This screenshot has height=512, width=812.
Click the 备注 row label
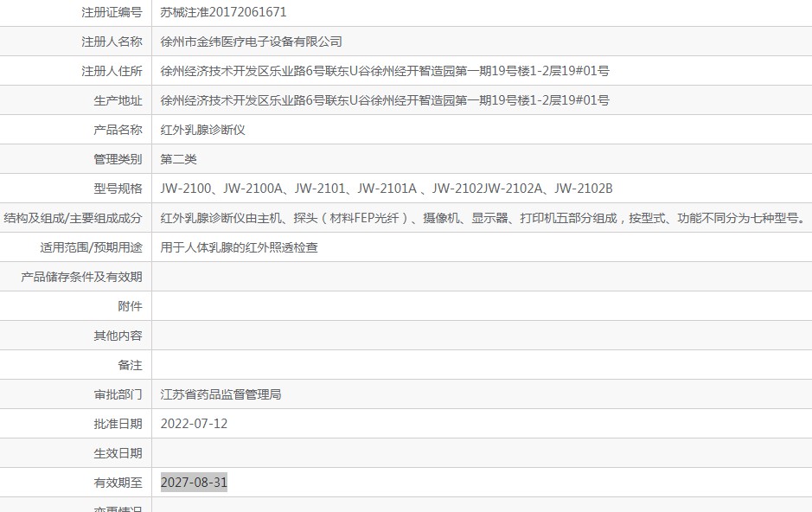pos(130,365)
